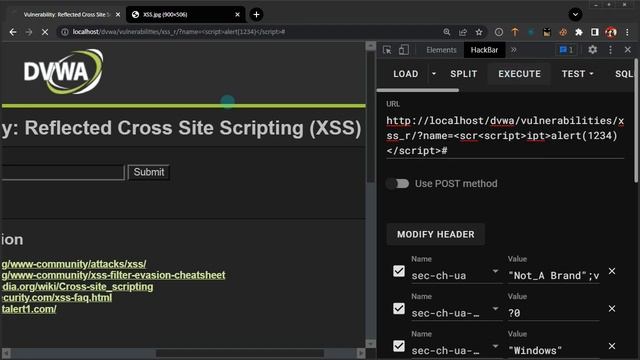This screenshot has width=640, height=360.
Task: Open name dropdown for the "Windows" header
Action: pyautogui.click(x=495, y=347)
